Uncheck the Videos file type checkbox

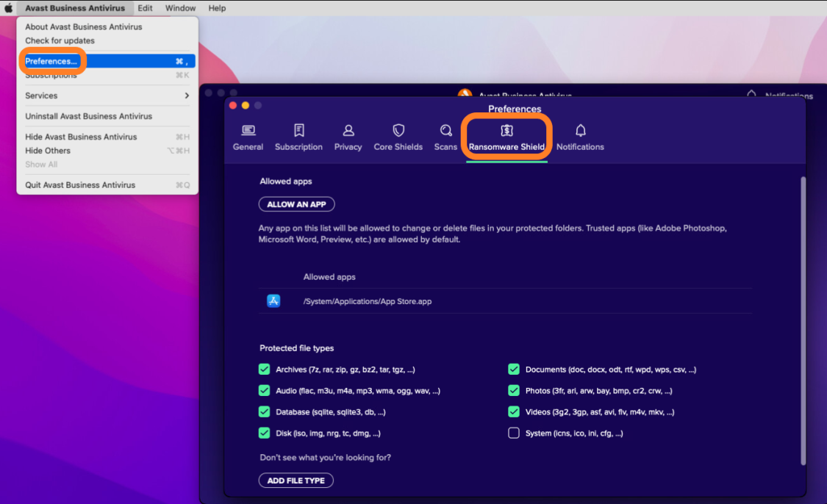click(x=514, y=411)
